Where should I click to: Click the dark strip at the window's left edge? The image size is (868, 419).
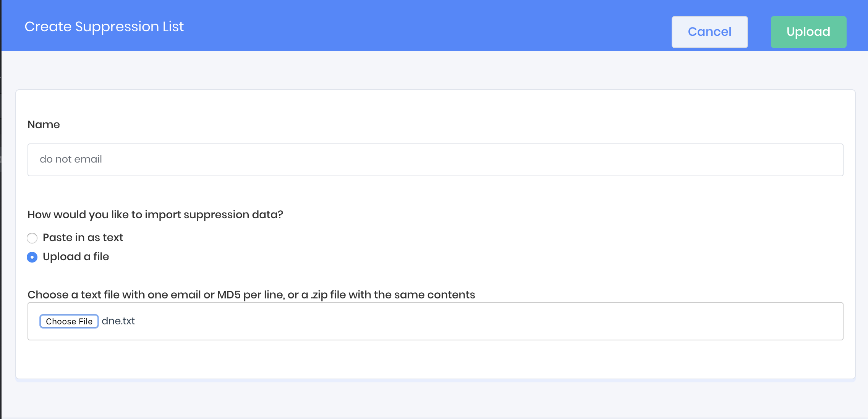0,229
